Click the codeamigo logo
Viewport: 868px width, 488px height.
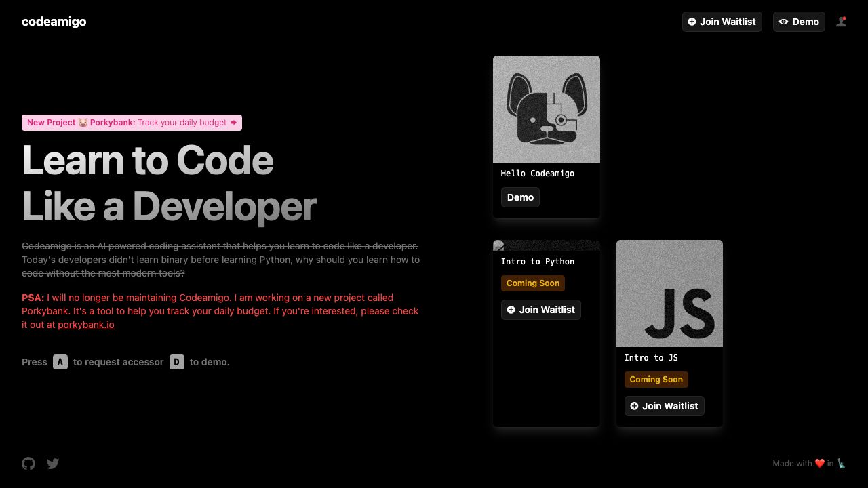tap(54, 22)
